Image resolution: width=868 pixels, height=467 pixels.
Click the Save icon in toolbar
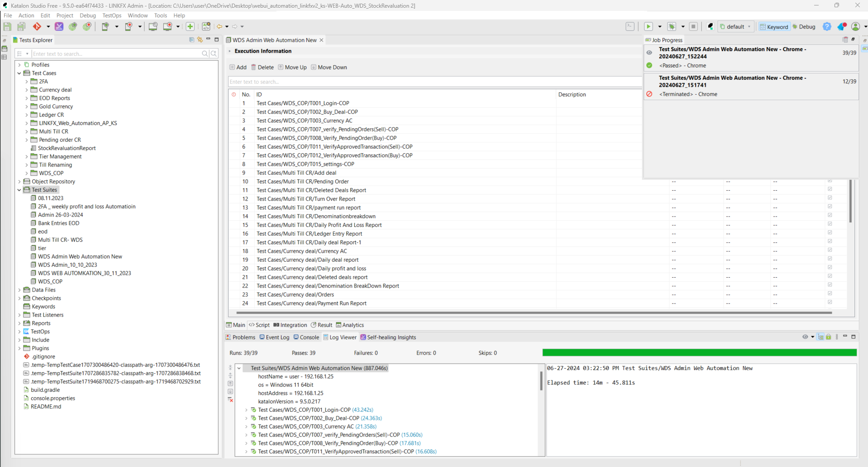[x=7, y=27]
